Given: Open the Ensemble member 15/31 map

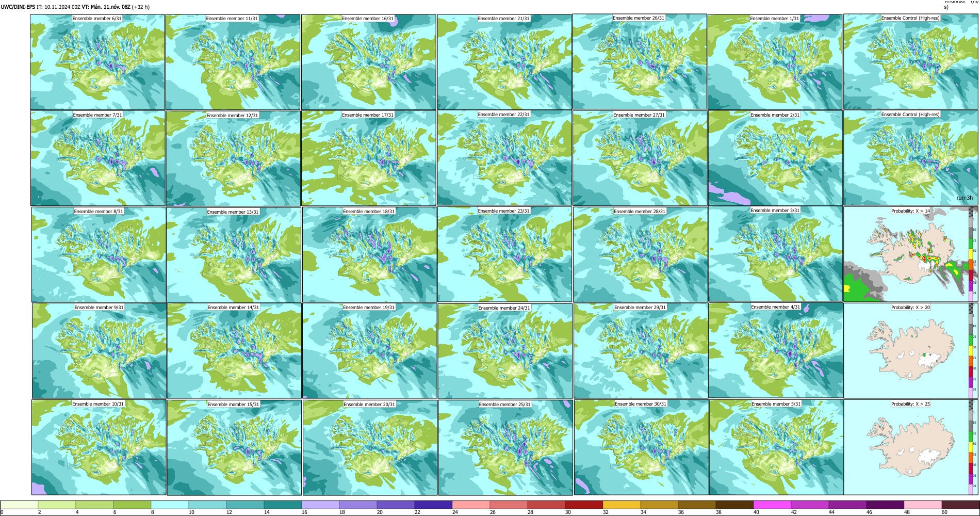Looking at the screenshot, I should click(x=234, y=447).
